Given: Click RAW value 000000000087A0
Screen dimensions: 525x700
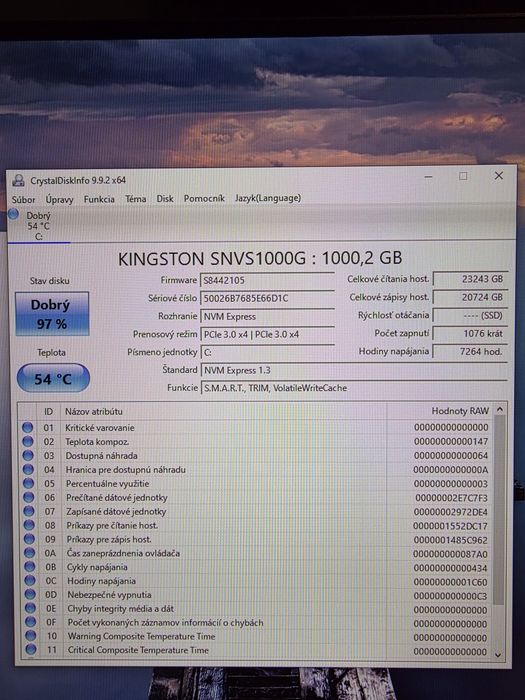Looking at the screenshot, I should [450, 554].
